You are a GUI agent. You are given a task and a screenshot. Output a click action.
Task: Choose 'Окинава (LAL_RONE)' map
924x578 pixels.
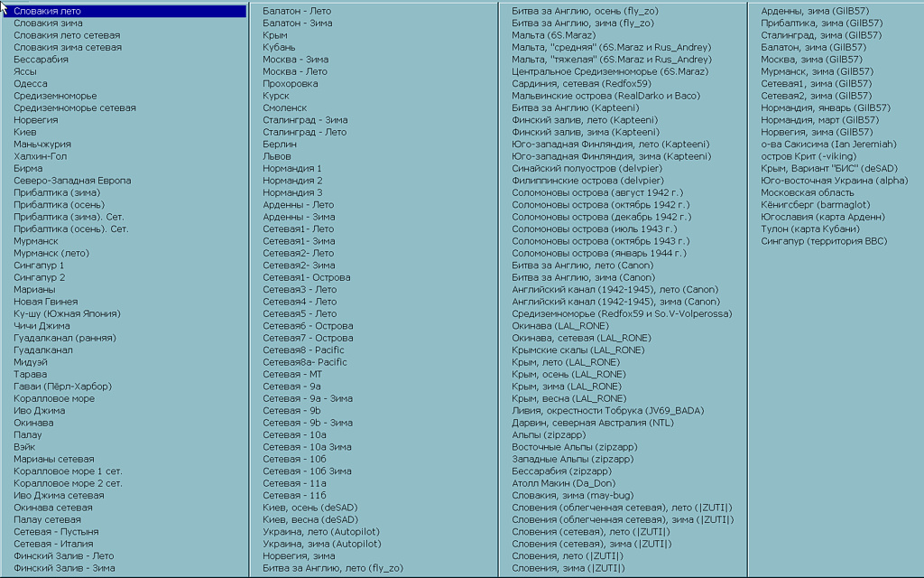[559, 325]
